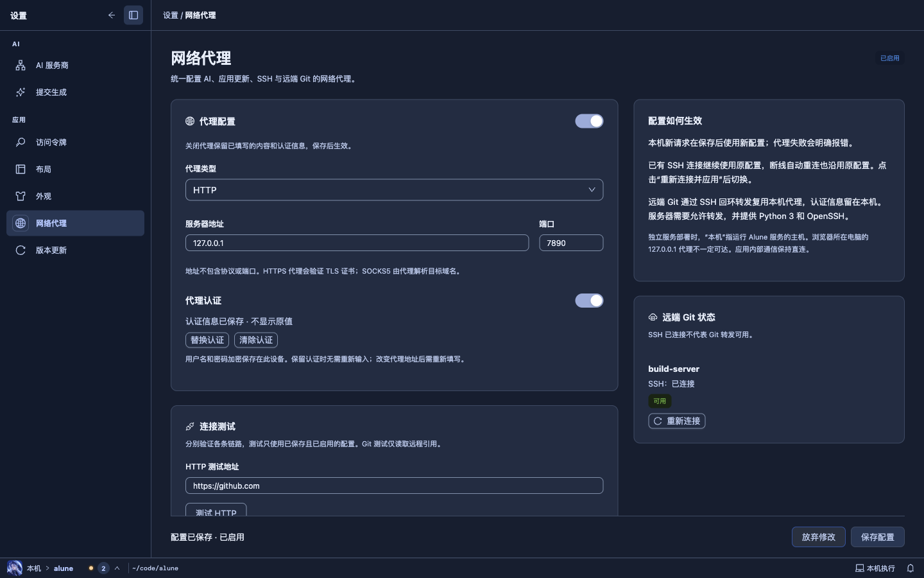Open notifications with the bell icon

pyautogui.click(x=911, y=568)
